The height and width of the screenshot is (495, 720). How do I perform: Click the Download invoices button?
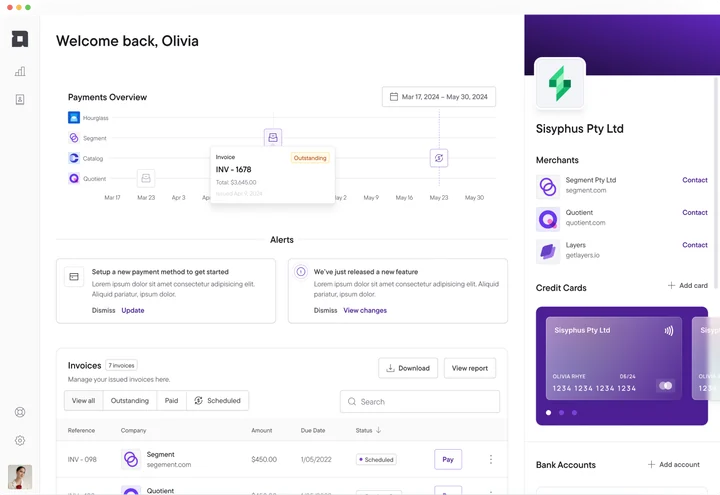coord(408,368)
